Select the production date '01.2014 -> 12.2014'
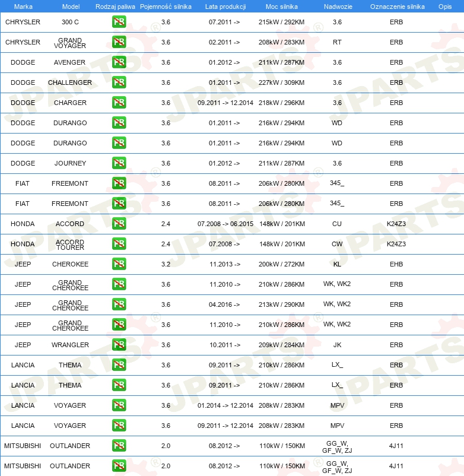The image size is (464, 476). tap(225, 405)
